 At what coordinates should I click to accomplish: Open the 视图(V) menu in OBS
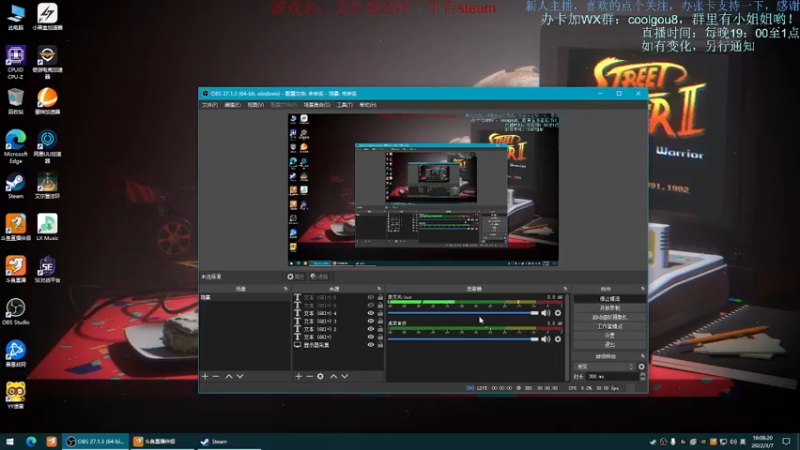(x=256, y=105)
